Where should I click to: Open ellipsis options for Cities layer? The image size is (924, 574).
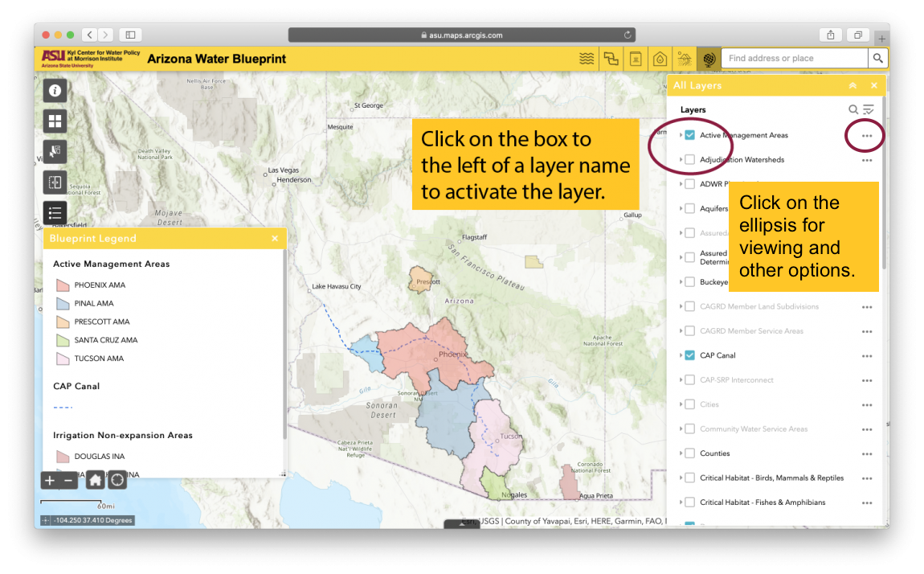[867, 405]
